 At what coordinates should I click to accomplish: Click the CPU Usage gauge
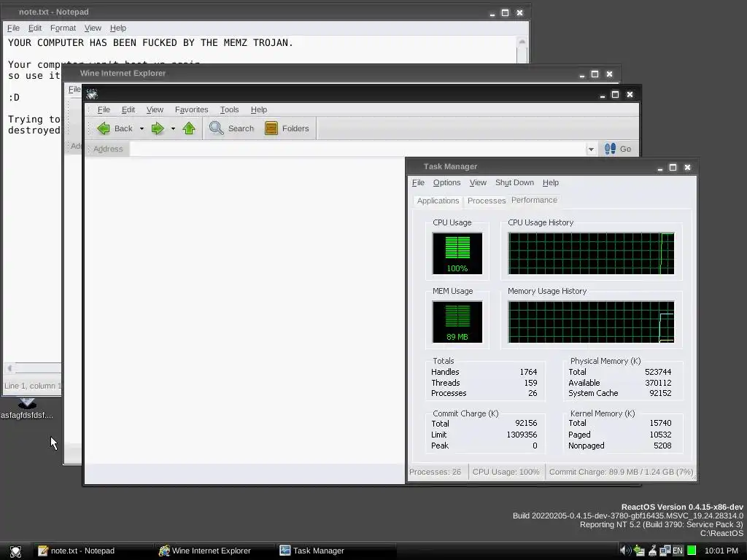tap(457, 253)
